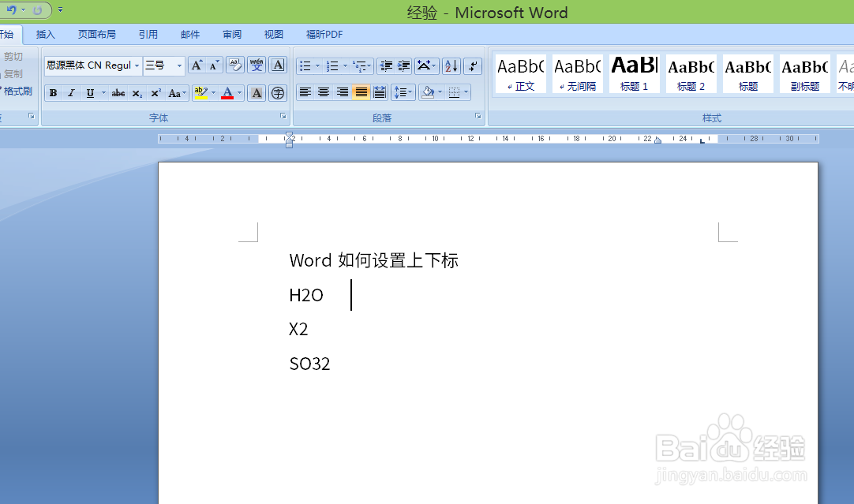Underline text with the U button
This screenshot has width=854, height=504.
(90, 93)
